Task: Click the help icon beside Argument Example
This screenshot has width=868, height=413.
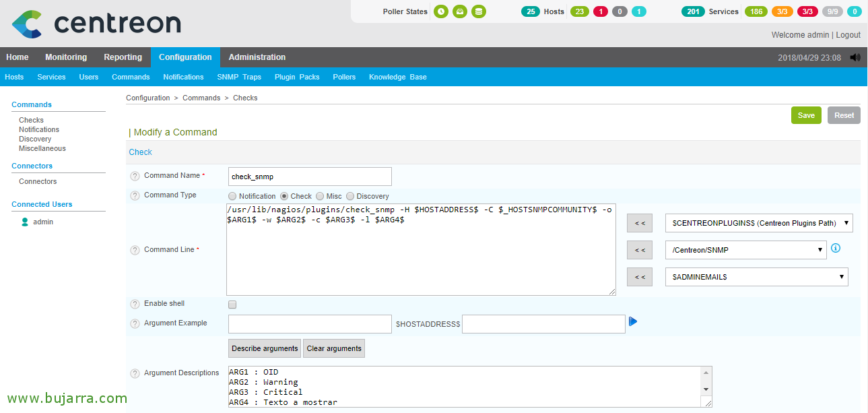Action: click(135, 323)
